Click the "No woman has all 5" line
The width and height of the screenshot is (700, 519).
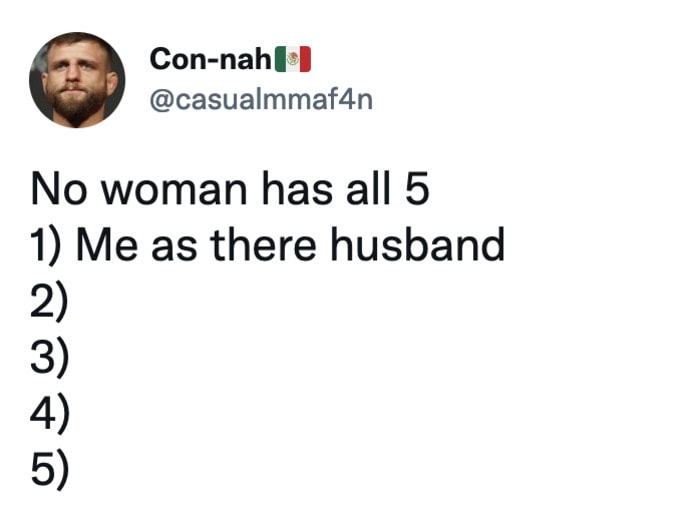pos(230,189)
